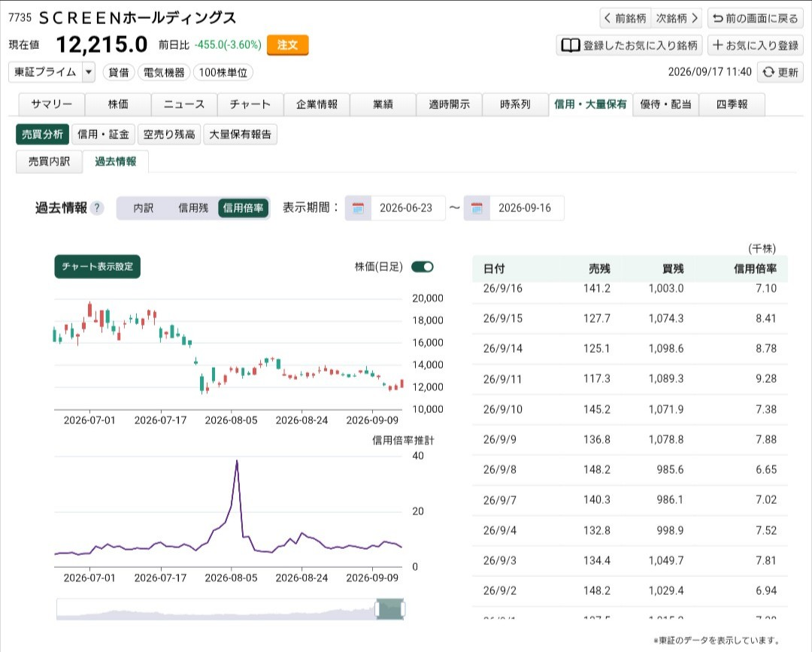
Task: Click the help question mark next to 過去情報
Action: coord(97,208)
